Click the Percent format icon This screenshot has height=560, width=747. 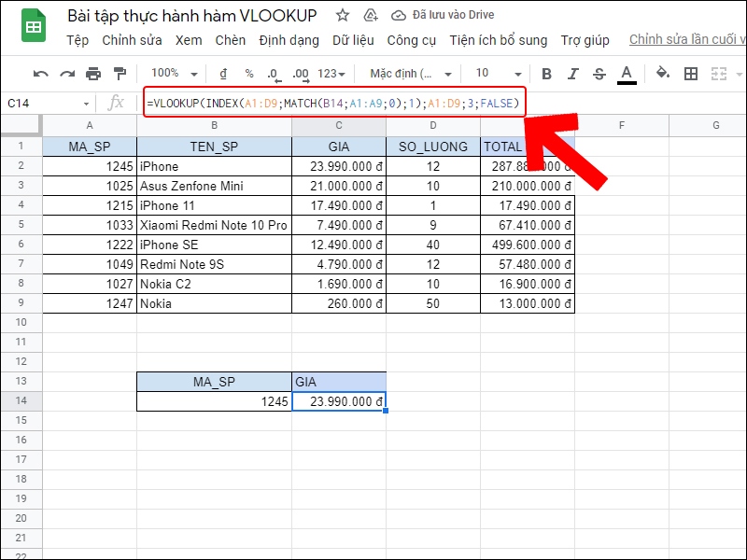point(250,72)
